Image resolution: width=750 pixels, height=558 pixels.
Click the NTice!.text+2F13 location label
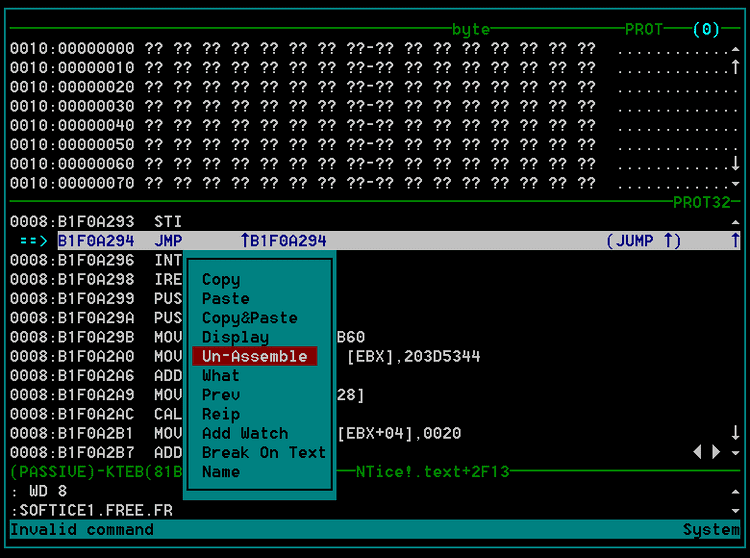[432, 472]
